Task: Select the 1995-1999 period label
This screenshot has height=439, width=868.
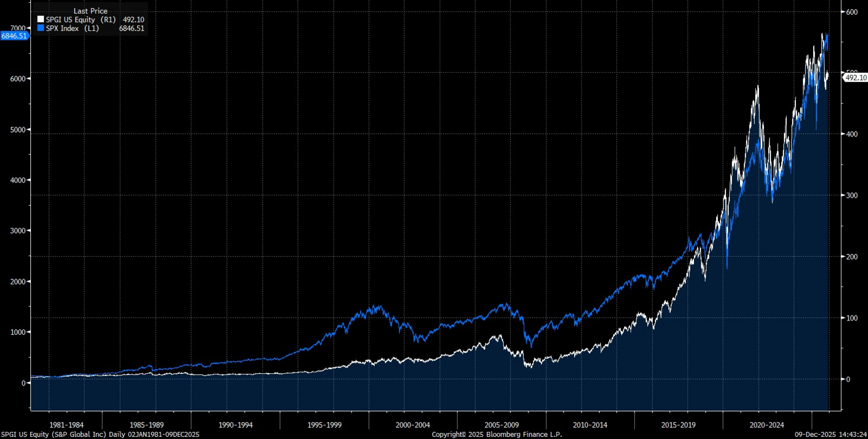Action: [x=324, y=425]
